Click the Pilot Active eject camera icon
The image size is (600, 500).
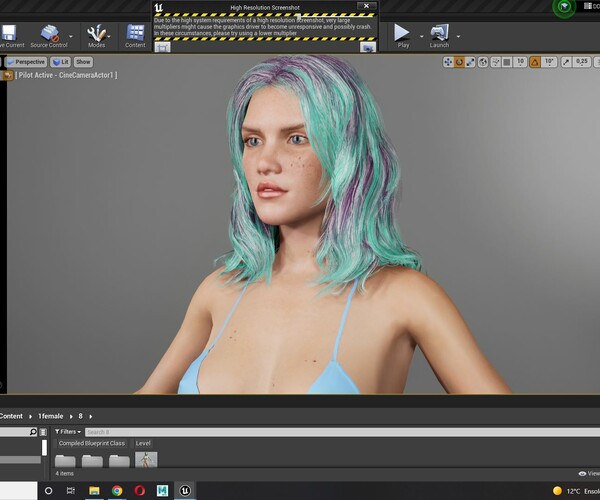[x=8, y=75]
